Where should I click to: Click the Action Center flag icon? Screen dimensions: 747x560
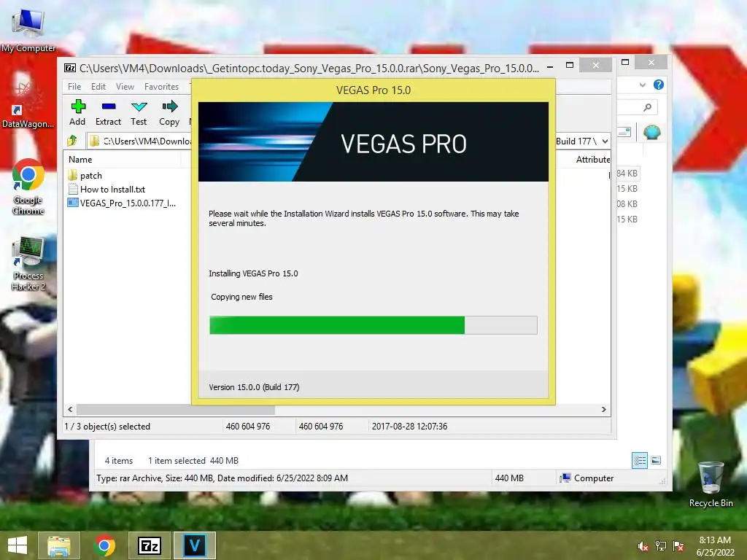(x=678, y=546)
